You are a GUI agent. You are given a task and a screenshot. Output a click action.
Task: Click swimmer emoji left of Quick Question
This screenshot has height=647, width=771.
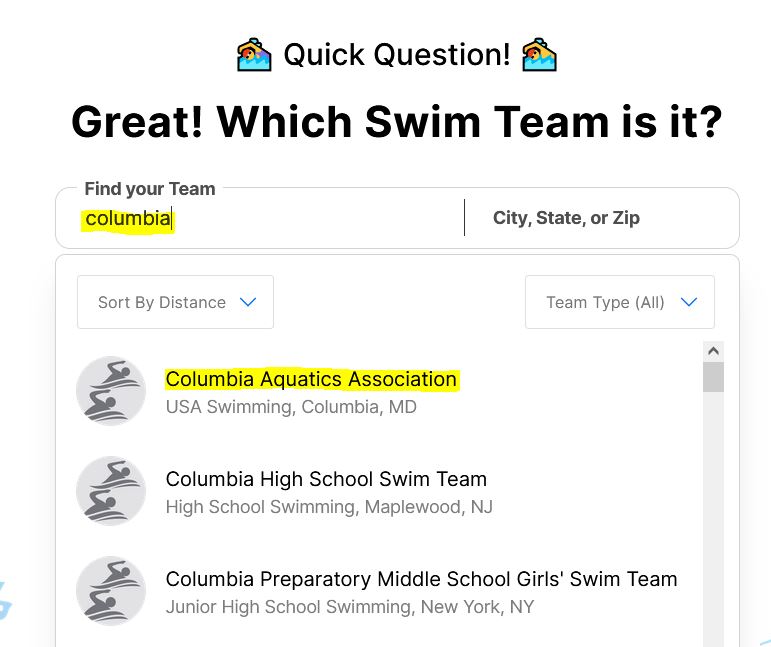coord(254,54)
